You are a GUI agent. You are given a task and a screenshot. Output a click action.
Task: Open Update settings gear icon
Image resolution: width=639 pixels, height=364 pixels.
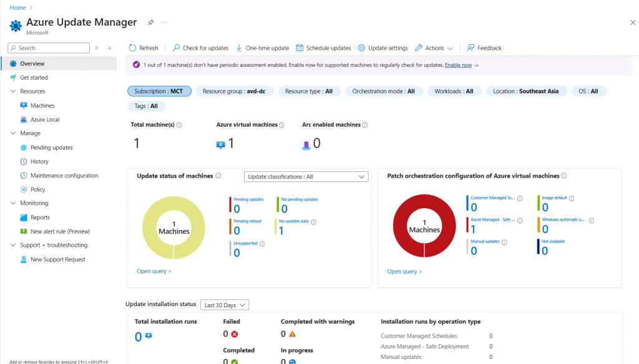click(x=361, y=48)
